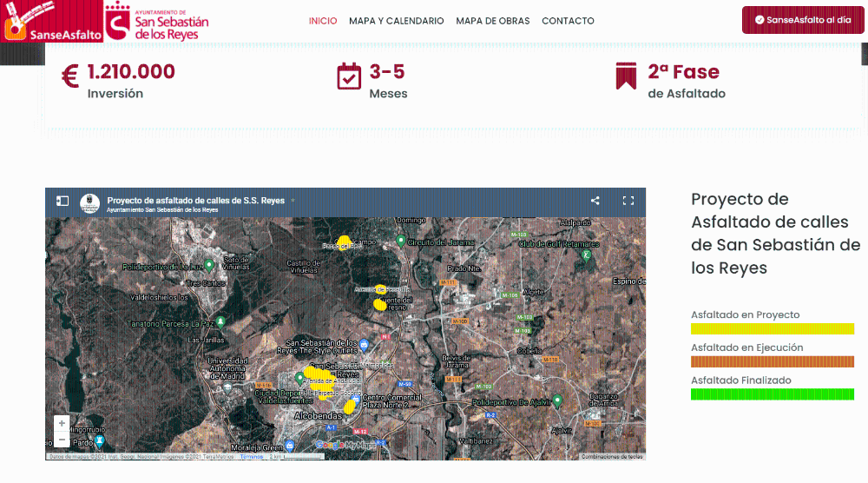Select the Polideportivo De Ajalvir marker

click(558, 400)
